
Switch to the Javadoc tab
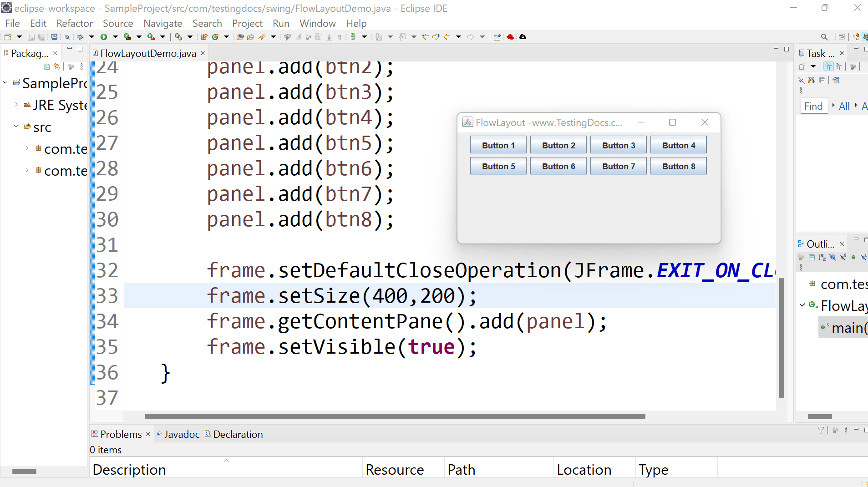click(182, 434)
